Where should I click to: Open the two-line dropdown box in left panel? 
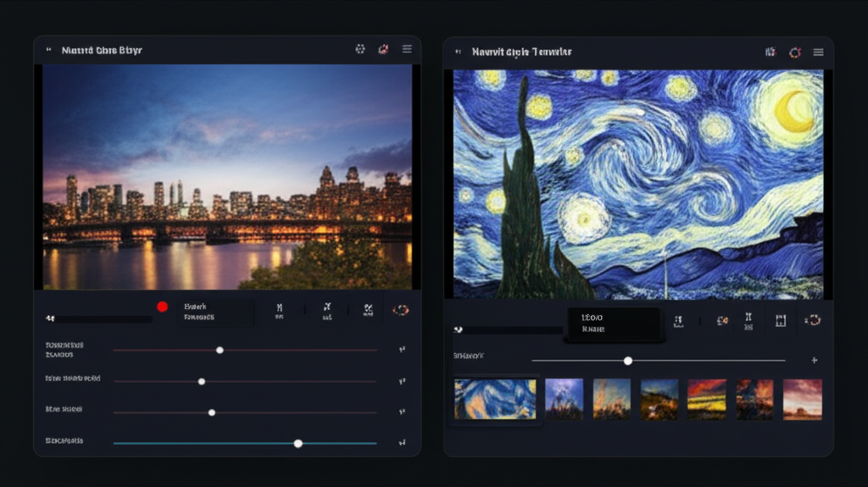tap(216, 312)
